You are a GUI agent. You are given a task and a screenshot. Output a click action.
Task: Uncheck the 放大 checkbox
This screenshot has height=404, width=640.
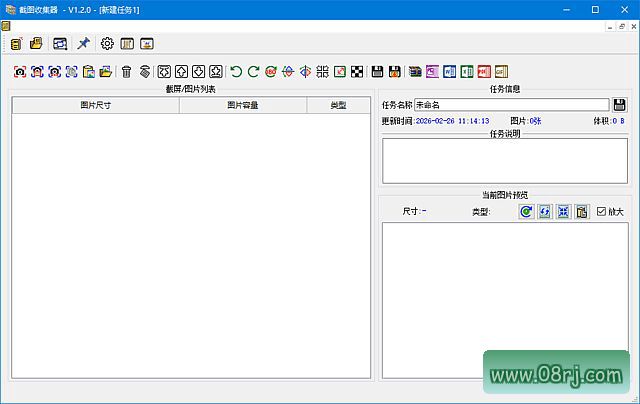tap(601, 212)
